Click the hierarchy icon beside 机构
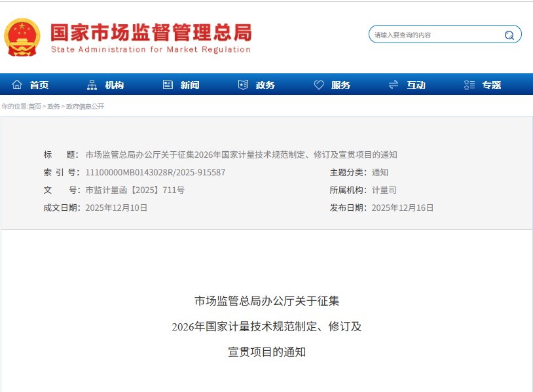The width and height of the screenshot is (533, 392). coord(92,85)
